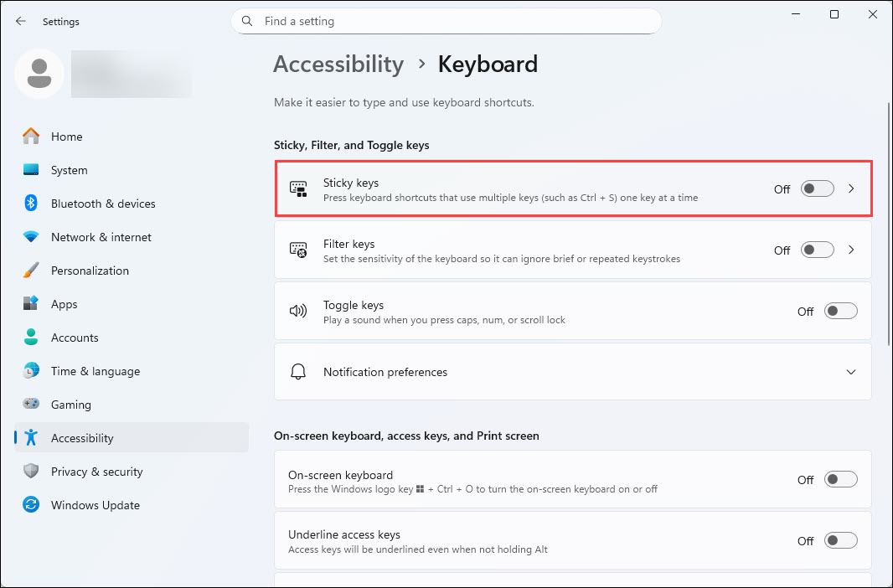Click the Privacy & security shield icon
The width and height of the screenshot is (893, 588).
[31, 472]
